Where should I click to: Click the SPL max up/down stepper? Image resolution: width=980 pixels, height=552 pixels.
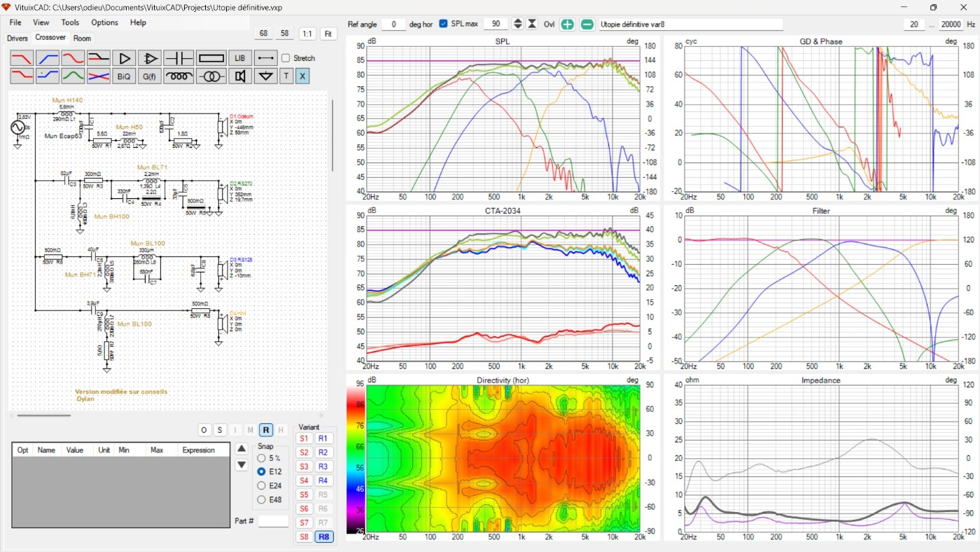tap(518, 24)
